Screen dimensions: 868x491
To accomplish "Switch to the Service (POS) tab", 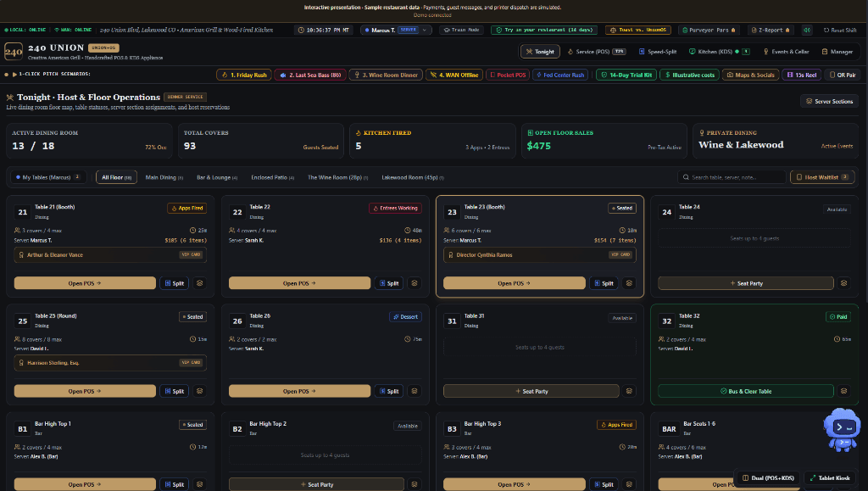I will [596, 52].
